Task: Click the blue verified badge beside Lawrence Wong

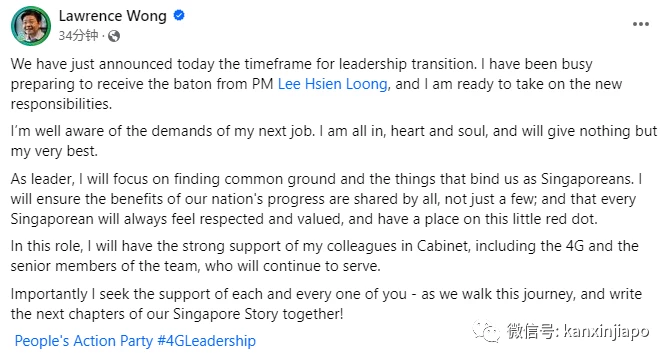Action: (179, 15)
